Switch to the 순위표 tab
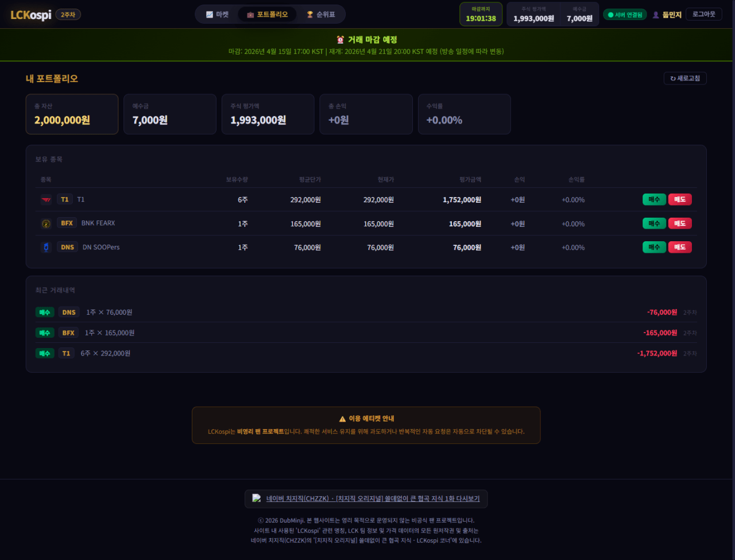Viewport: 735px width, 560px height. 320,14
